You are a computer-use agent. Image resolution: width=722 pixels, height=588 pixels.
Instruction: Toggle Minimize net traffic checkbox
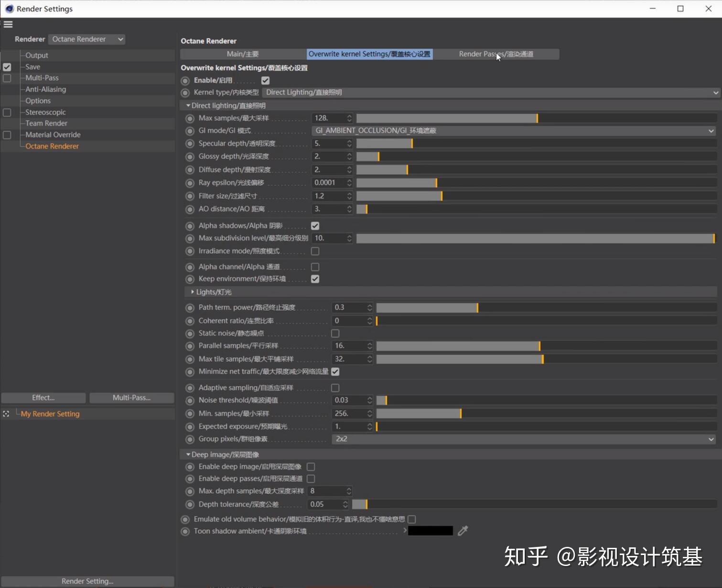[x=335, y=371]
